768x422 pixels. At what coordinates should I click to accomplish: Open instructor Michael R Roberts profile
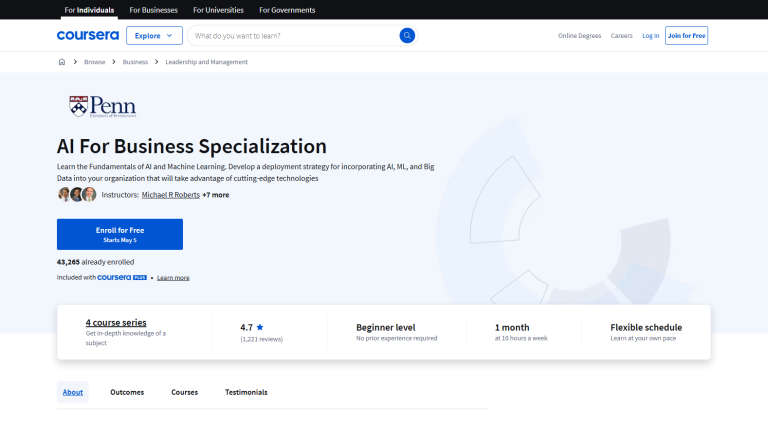[x=170, y=194]
